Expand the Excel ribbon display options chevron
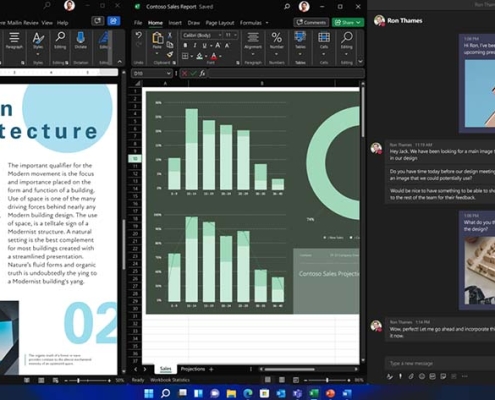 (x=360, y=62)
